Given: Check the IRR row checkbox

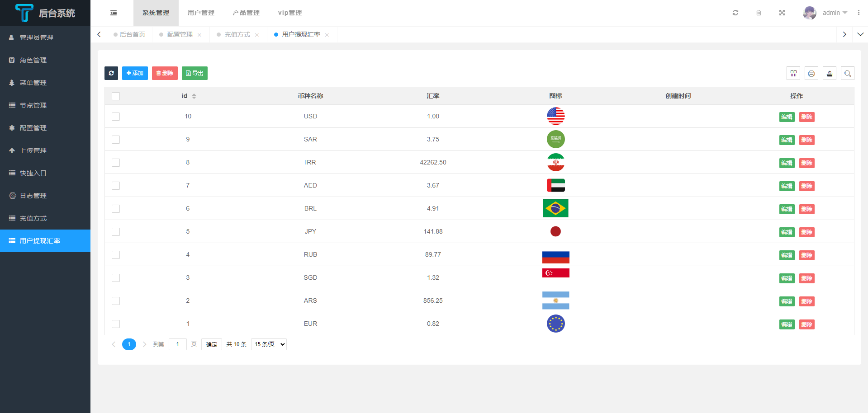Looking at the screenshot, I should point(116,163).
